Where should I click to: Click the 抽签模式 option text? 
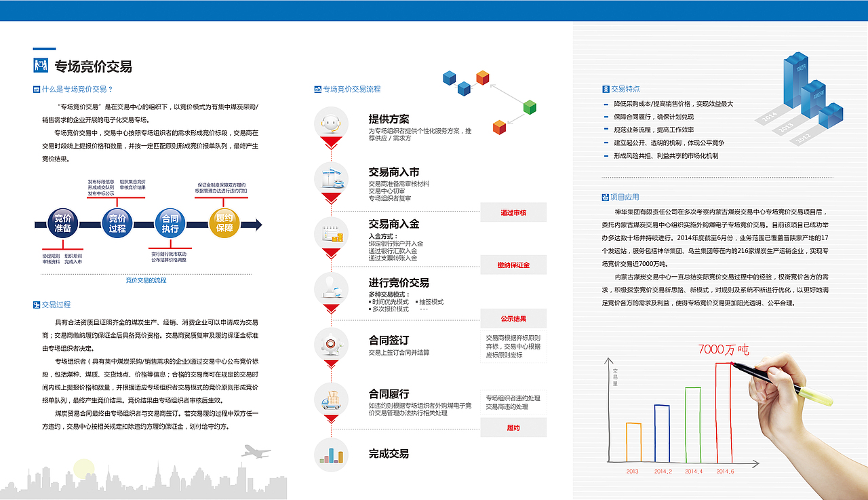click(431, 301)
